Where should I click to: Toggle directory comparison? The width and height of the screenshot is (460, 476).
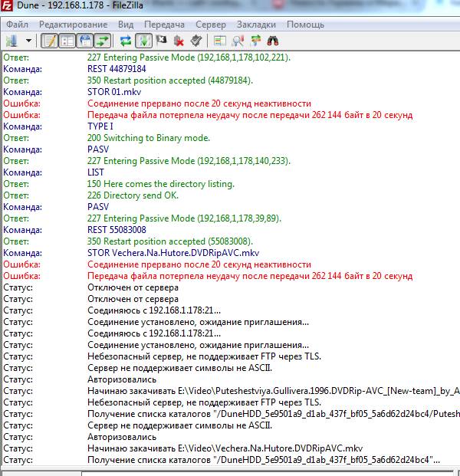pos(238,40)
